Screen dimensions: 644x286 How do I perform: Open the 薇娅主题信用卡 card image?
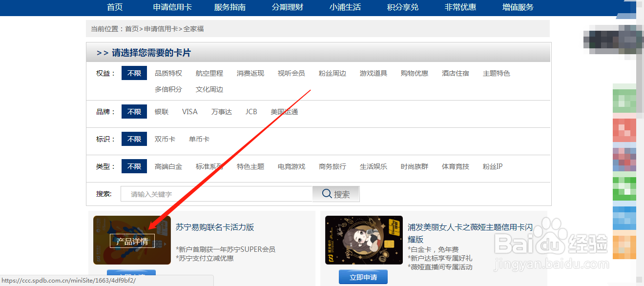pos(364,240)
